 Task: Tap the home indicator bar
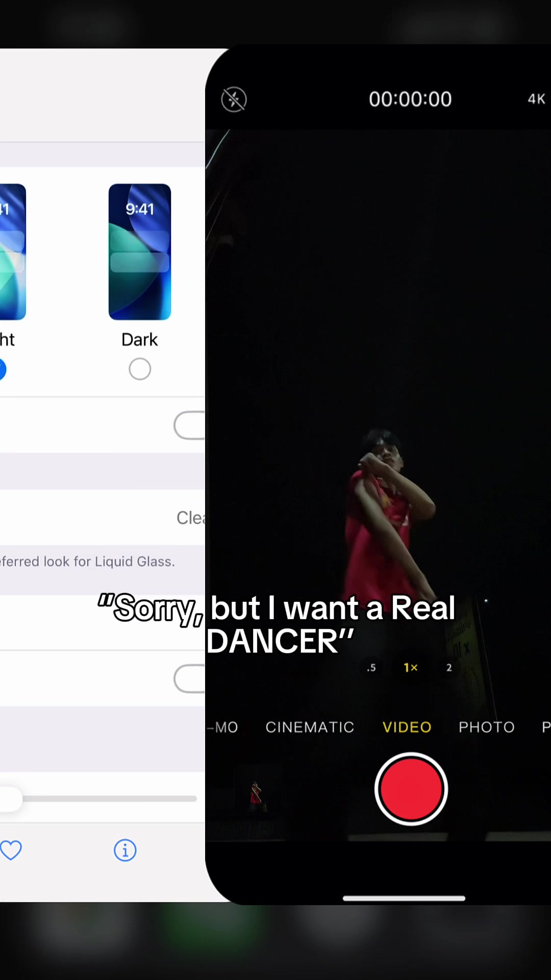[404, 898]
